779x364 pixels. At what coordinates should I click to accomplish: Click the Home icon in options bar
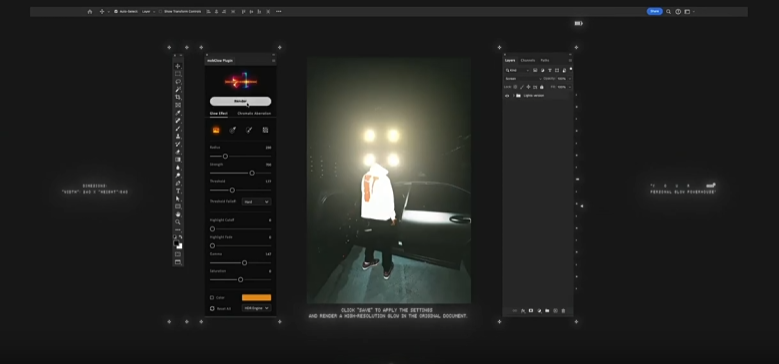[90, 11]
